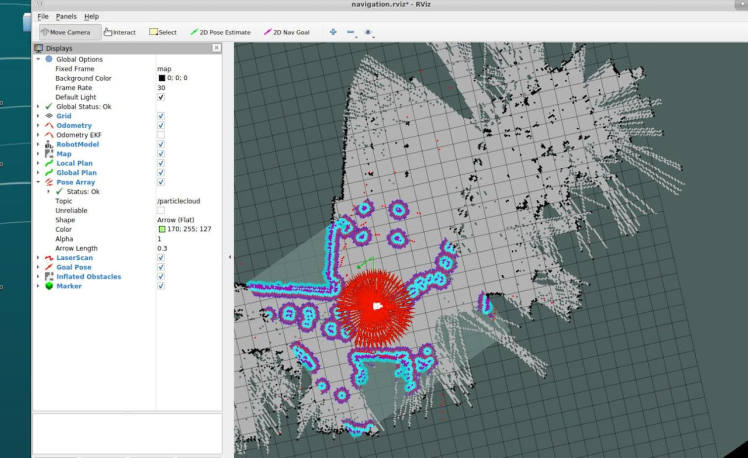The width and height of the screenshot is (748, 458).
Task: Close the Displays panel
Action: coord(217,47)
